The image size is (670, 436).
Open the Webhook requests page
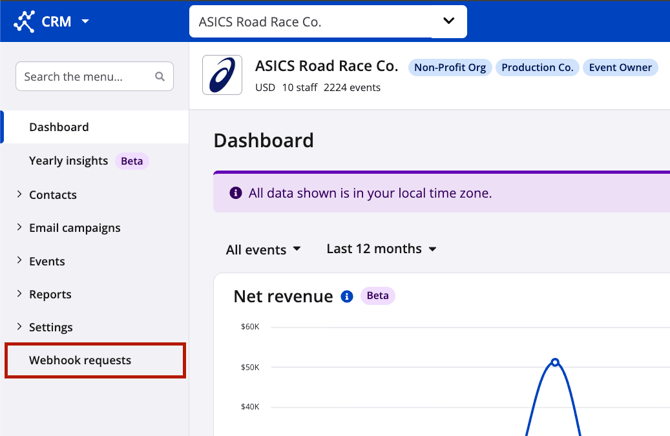(95, 360)
